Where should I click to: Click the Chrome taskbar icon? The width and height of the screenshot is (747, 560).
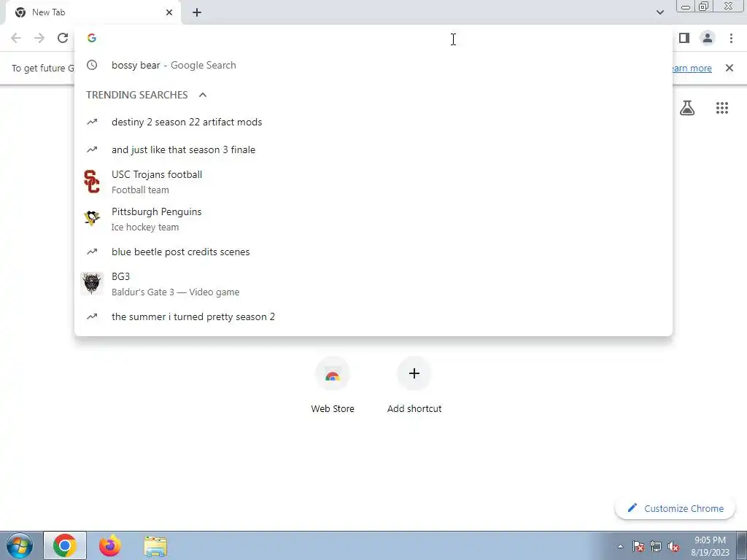pyautogui.click(x=65, y=545)
